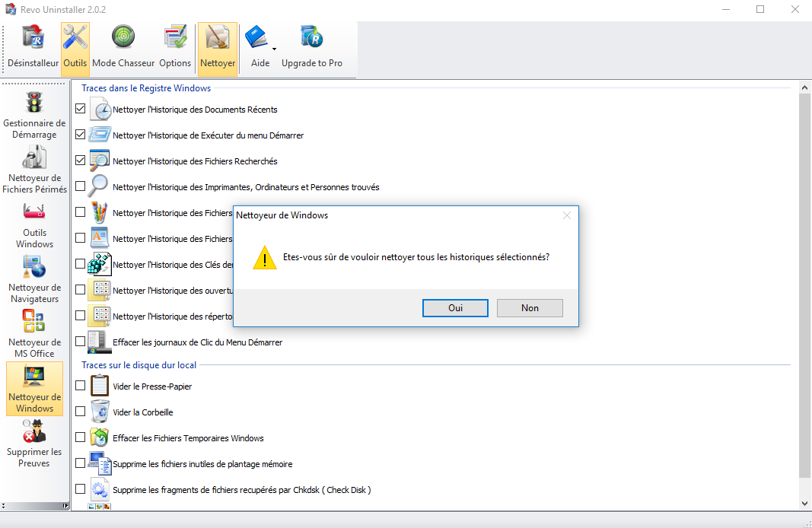Click Non to cancel cleaning
Image resolution: width=812 pixels, height=528 pixels.
(530, 308)
